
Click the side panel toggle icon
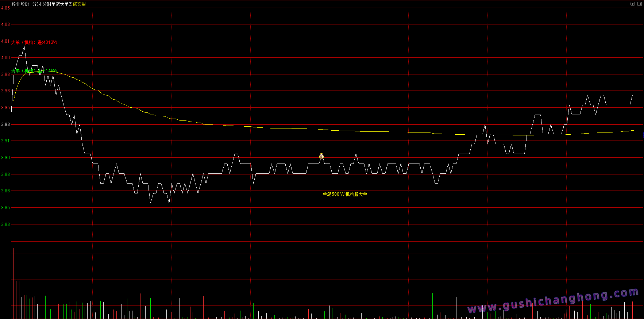[639, 4]
